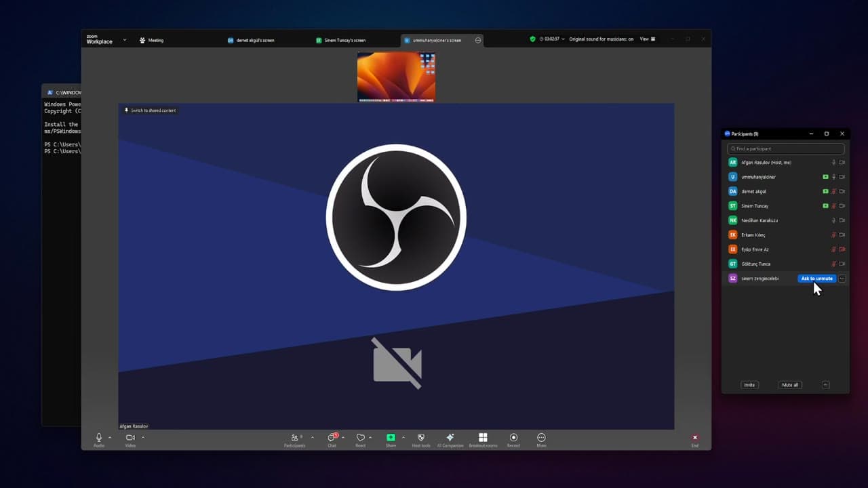The width and height of the screenshot is (868, 488).
Task: Click Erkam Kılınç's camera icon
Action: [842, 235]
